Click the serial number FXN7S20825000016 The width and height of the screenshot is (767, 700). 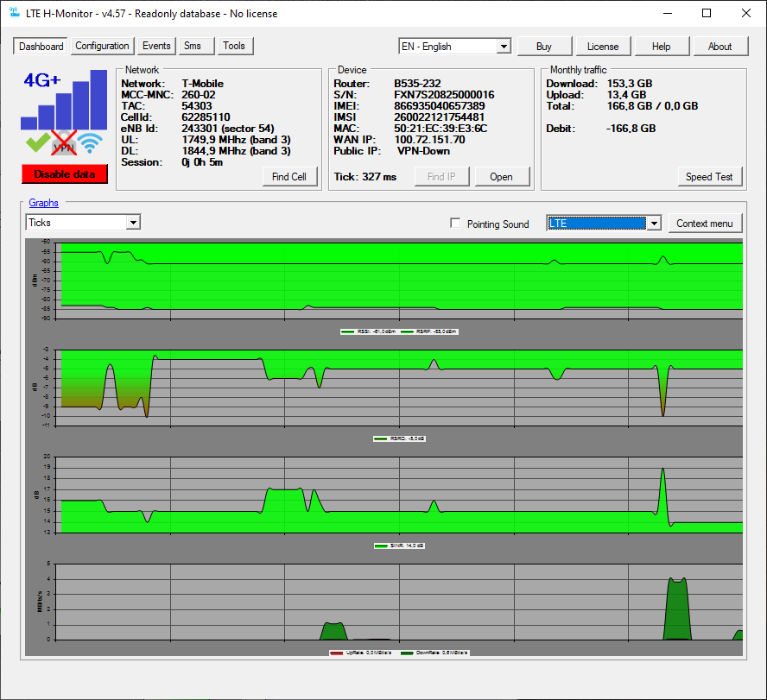(444, 95)
